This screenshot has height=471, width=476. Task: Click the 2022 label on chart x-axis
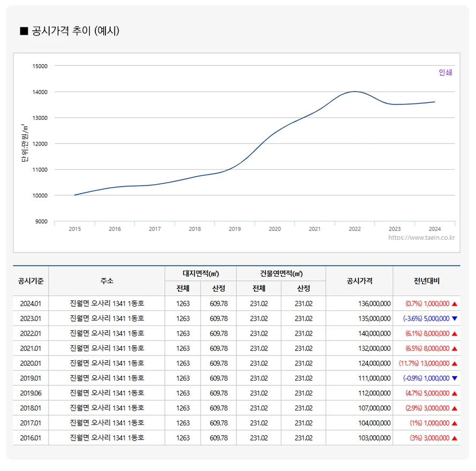pos(355,229)
